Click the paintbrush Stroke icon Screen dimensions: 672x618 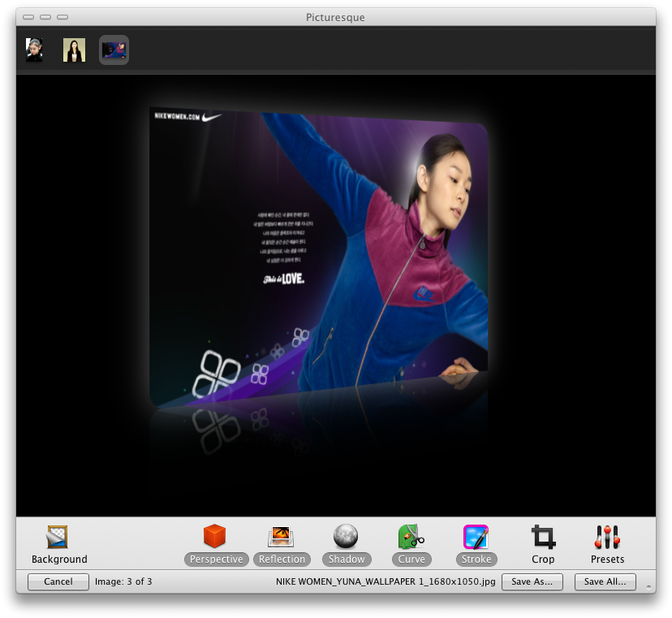pyautogui.click(x=476, y=537)
